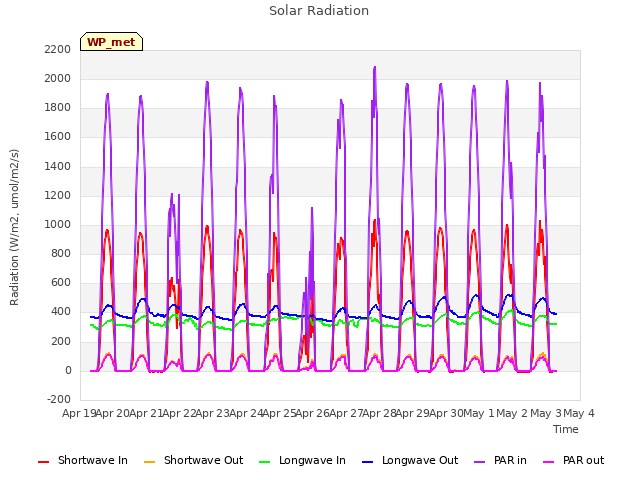Click the 1200 y-axis tick label

coord(58,195)
